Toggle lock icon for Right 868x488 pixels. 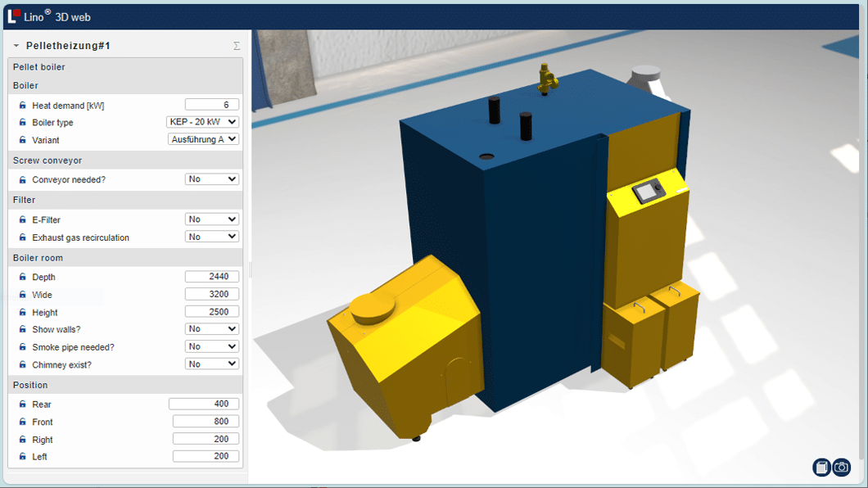[23, 440]
